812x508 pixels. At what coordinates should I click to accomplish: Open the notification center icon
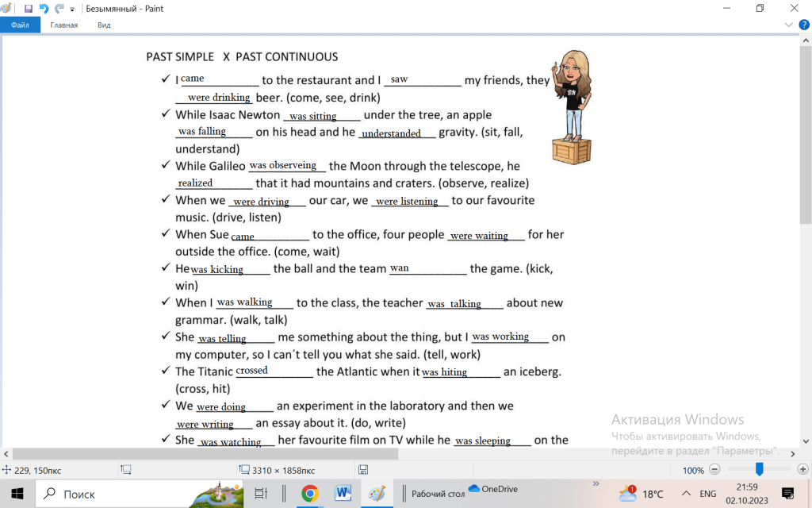click(787, 494)
